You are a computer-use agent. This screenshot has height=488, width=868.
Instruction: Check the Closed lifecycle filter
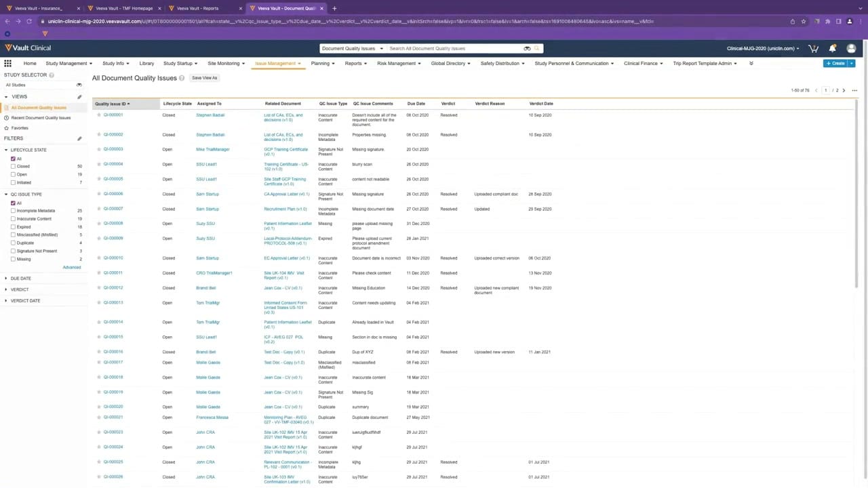tap(13, 166)
